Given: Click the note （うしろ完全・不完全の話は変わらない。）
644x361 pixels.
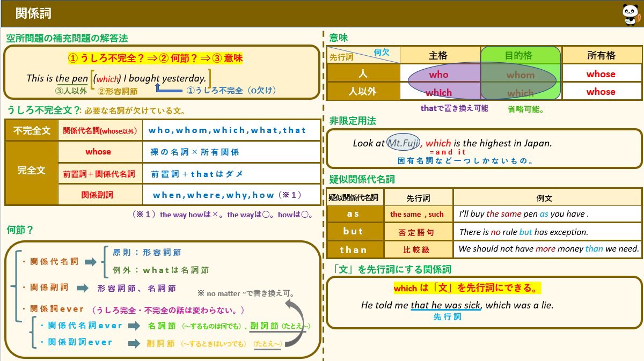Looking at the screenshot, I should (x=168, y=310).
